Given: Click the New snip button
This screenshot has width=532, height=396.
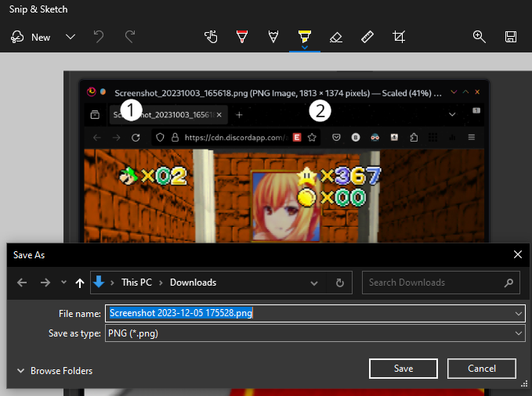Looking at the screenshot, I should [31, 37].
